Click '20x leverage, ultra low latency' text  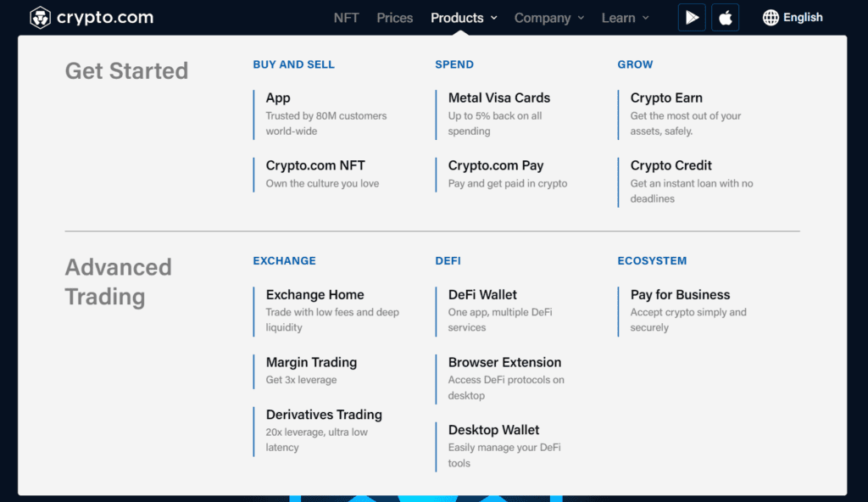pyautogui.click(x=317, y=439)
